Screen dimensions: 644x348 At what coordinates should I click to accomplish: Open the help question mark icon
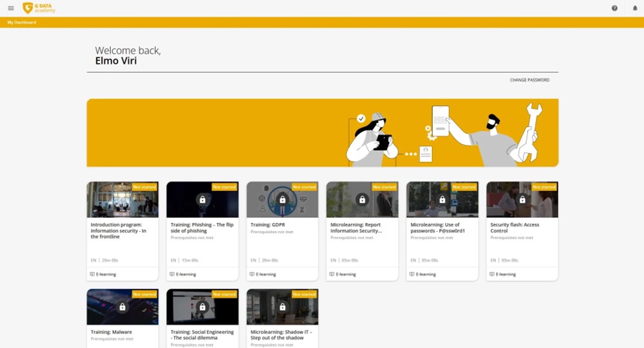(614, 8)
